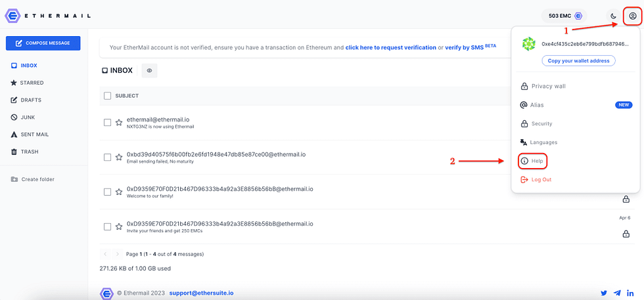Star the ethermail@ethermail.io message
This screenshot has height=300, width=644.
(119, 122)
